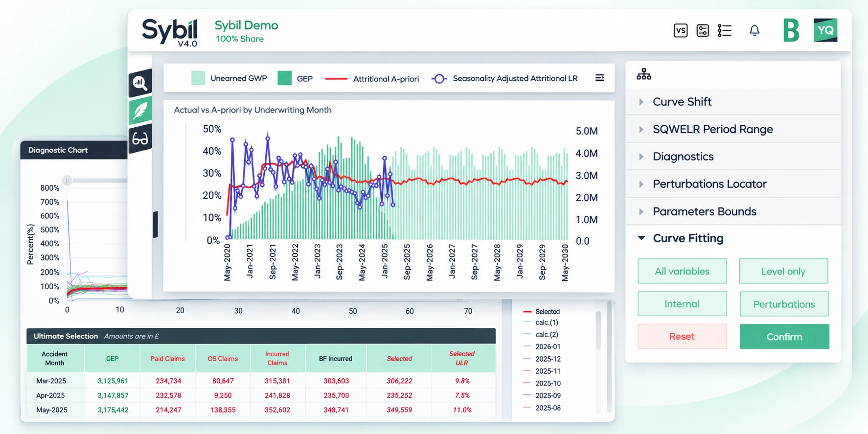Toggle the Selected line in diagnostic legend
868x434 pixels.
tap(541, 312)
